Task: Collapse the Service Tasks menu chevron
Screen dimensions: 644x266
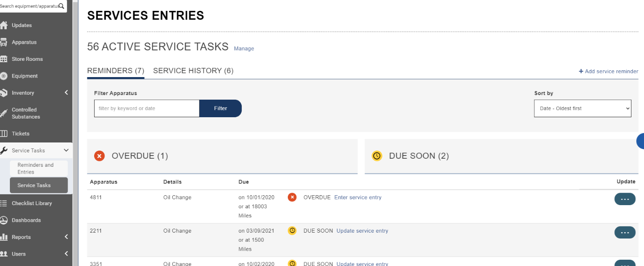Action: pos(66,151)
